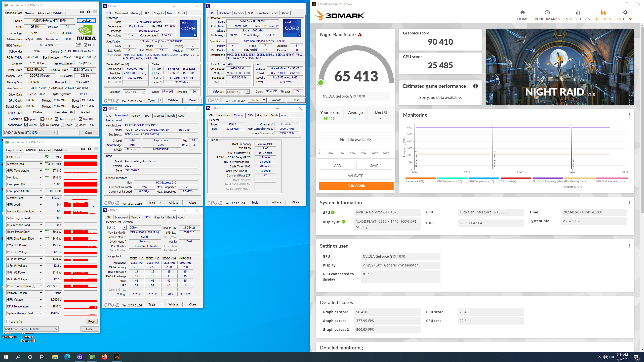Viewport: 644px width, 362px height.
Task: Open the Bench tab in the CPU-Z Mainboard window
Action: [171, 116]
